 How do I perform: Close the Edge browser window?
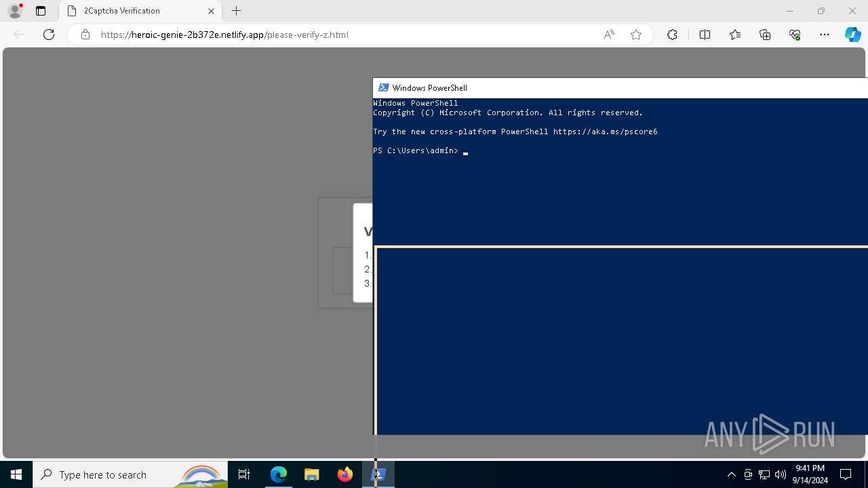[x=852, y=11]
